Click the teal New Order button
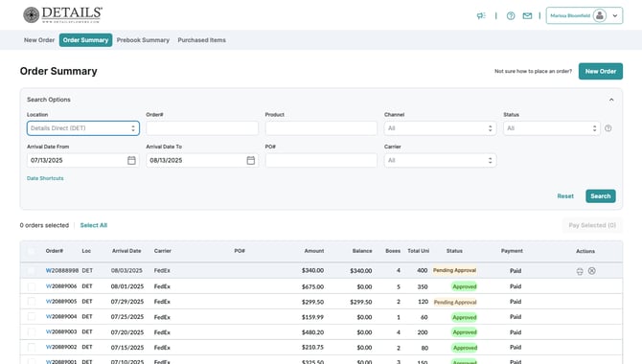The image size is (642, 364). (600, 71)
